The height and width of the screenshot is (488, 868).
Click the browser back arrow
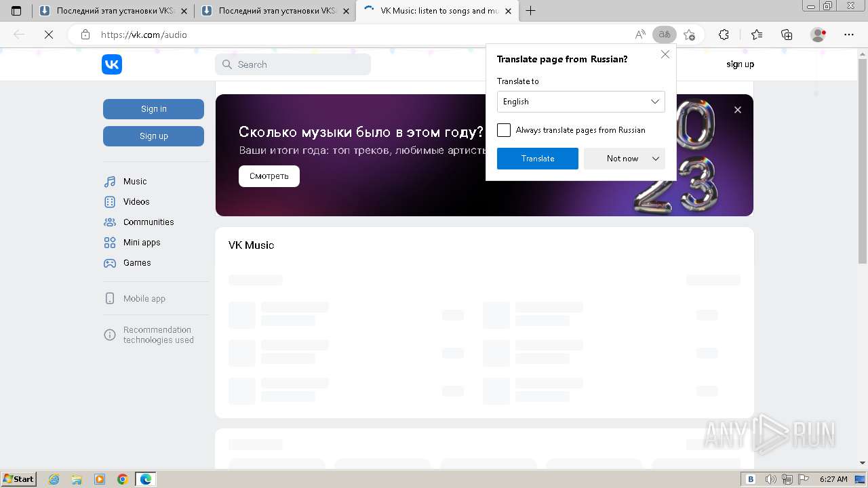tap(19, 35)
